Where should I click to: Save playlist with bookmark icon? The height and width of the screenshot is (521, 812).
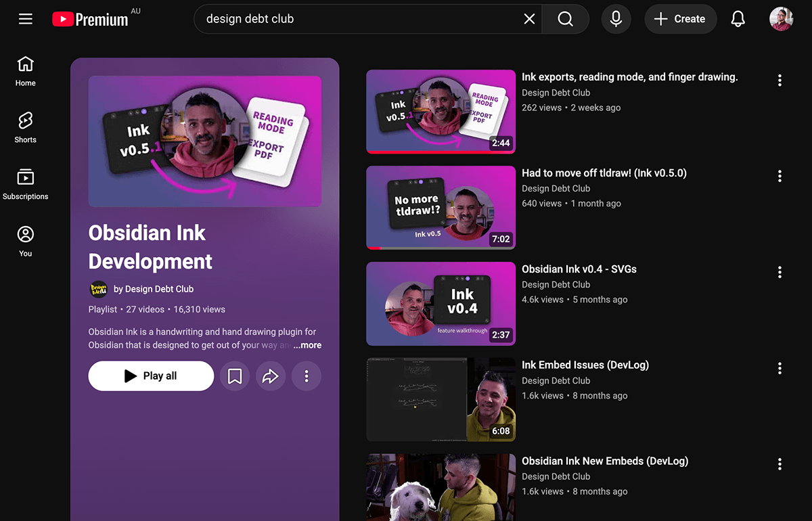pos(235,376)
